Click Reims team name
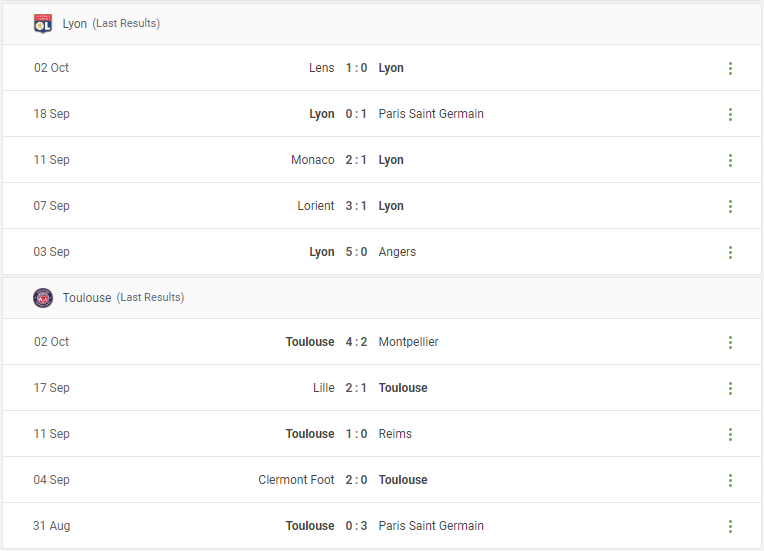 click(x=395, y=434)
